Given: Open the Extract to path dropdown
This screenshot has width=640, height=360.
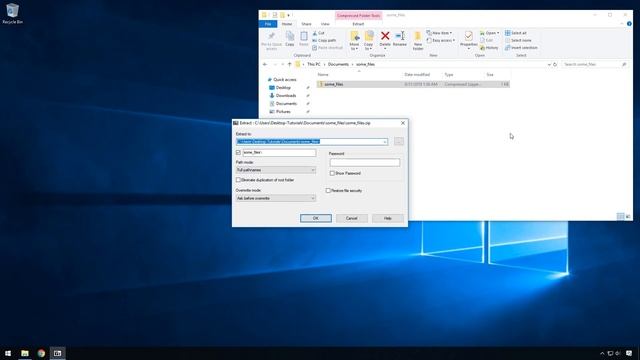Looking at the screenshot, I should coord(385,142).
